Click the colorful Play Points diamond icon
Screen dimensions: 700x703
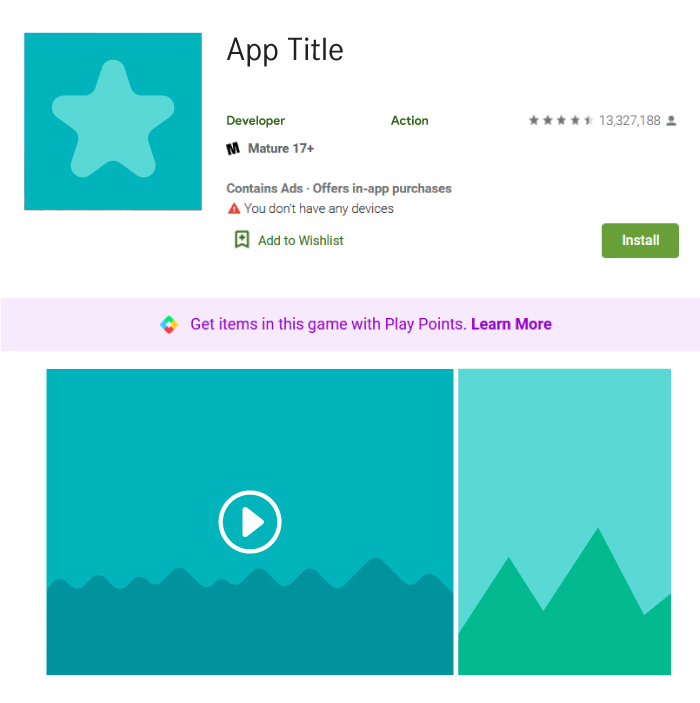pos(169,324)
